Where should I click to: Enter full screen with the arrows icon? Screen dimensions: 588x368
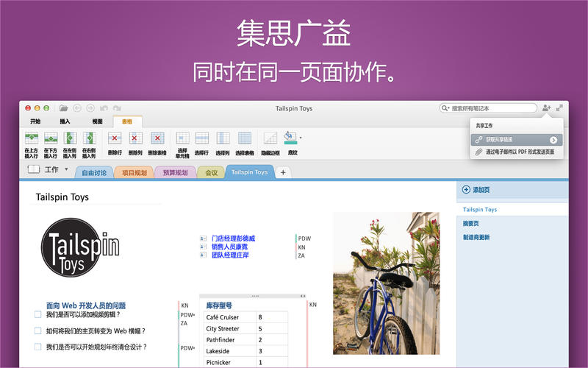coord(559,108)
